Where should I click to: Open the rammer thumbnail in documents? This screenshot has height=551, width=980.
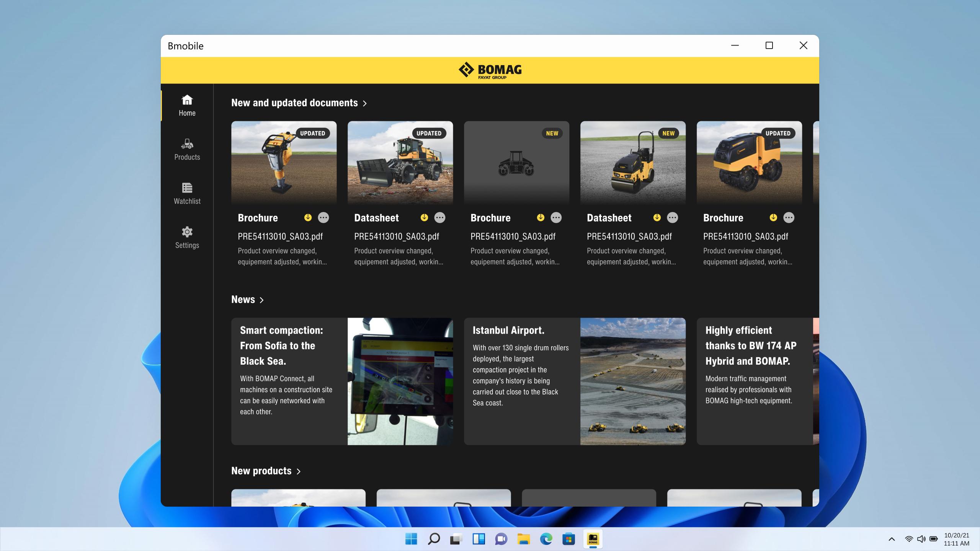284,163
